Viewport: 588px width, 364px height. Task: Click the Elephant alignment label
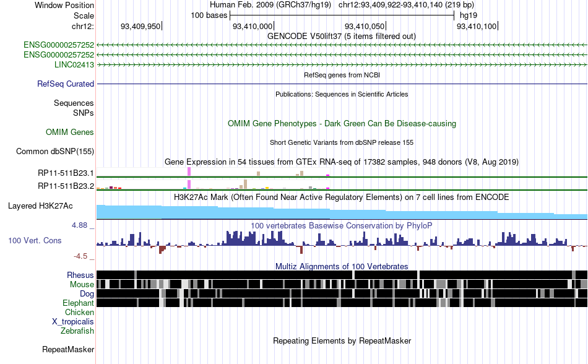78,303
